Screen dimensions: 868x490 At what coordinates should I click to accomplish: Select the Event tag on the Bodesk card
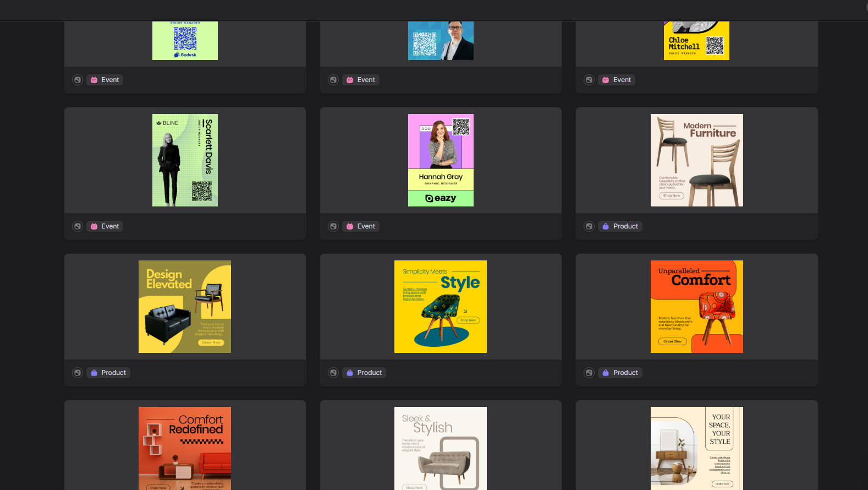coord(105,80)
